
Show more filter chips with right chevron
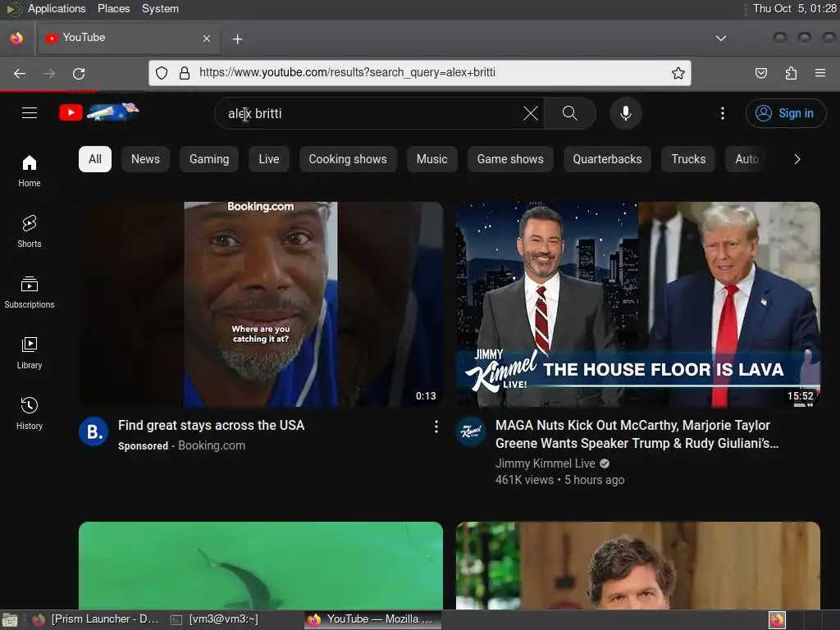coord(797,159)
